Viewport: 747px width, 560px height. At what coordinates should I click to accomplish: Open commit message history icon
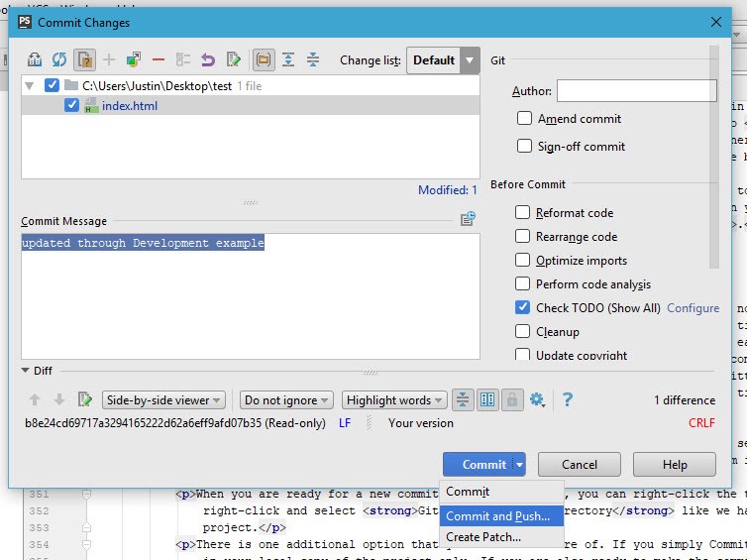click(468, 219)
